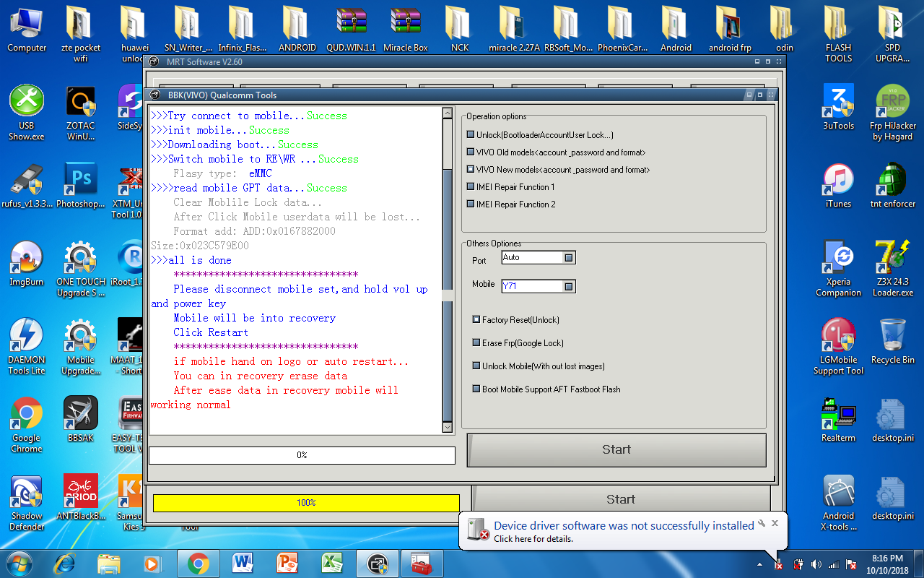Open Word from the taskbar

click(x=243, y=563)
